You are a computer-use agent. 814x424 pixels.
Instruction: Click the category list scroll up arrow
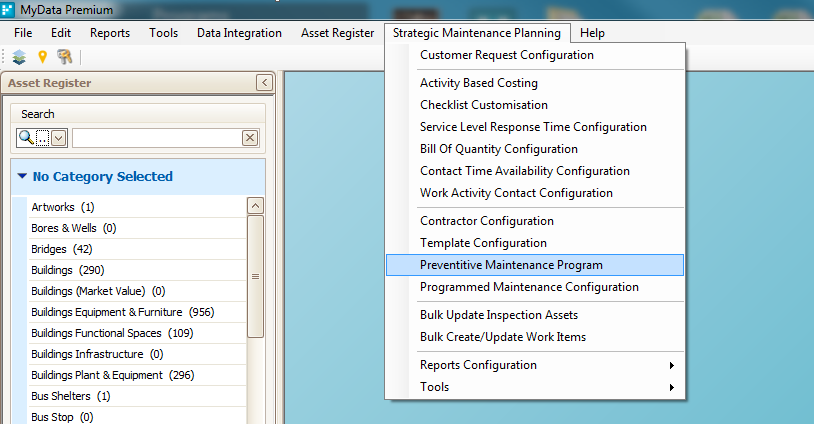255,206
